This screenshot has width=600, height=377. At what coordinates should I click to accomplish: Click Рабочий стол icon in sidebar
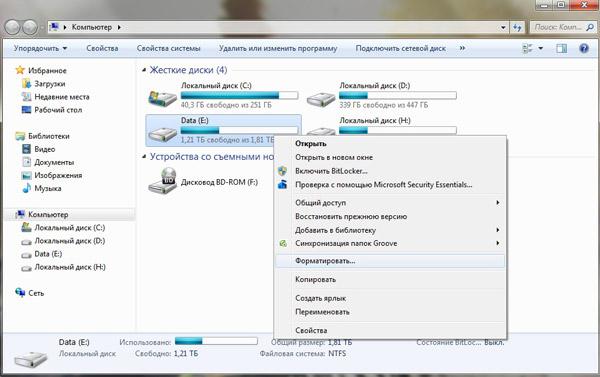click(x=26, y=110)
